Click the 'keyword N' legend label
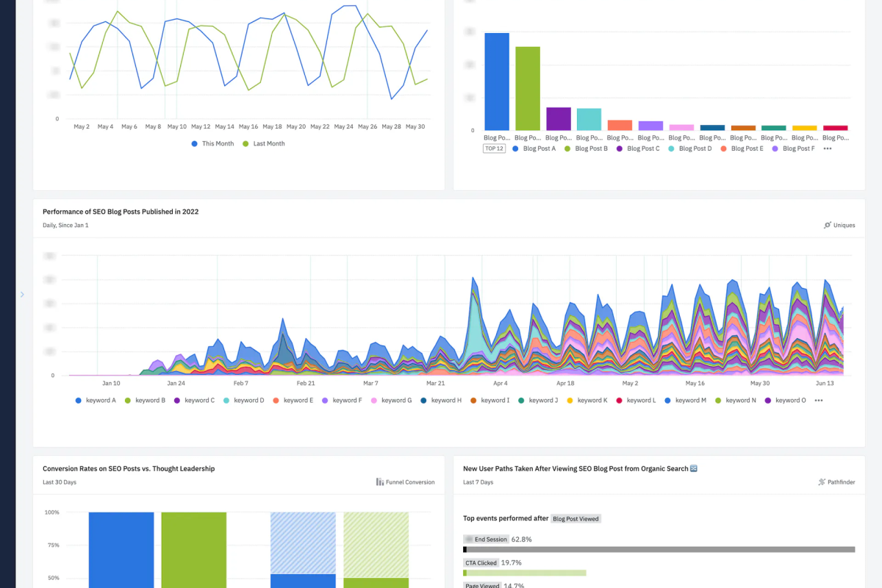Screen dimensions: 882x588 coord(741,401)
